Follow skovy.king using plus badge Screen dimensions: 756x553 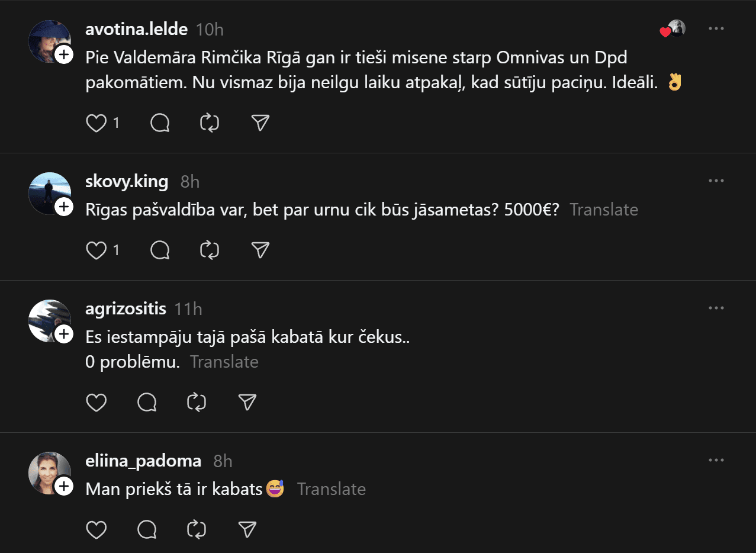tap(63, 207)
